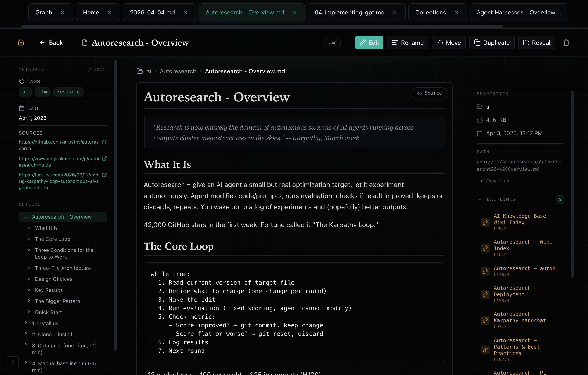588x375 pixels.
Task: Edit metadata in sidebar
Action: (96, 69)
